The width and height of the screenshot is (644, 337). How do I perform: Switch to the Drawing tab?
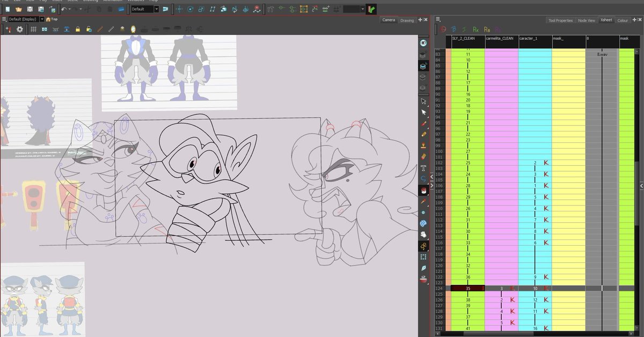click(x=407, y=20)
